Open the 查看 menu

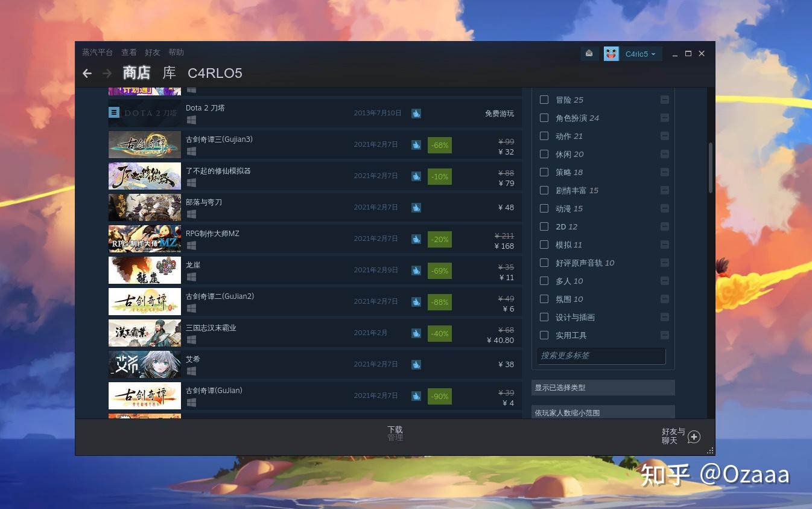(x=129, y=53)
